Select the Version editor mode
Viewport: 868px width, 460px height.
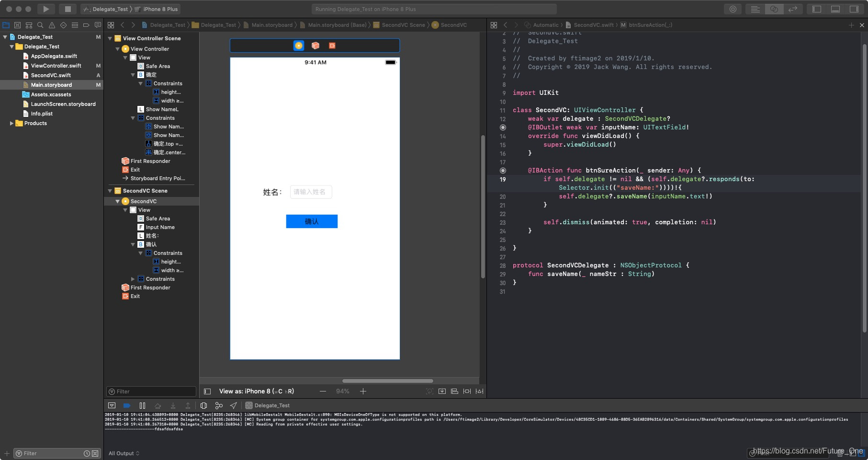(x=793, y=9)
